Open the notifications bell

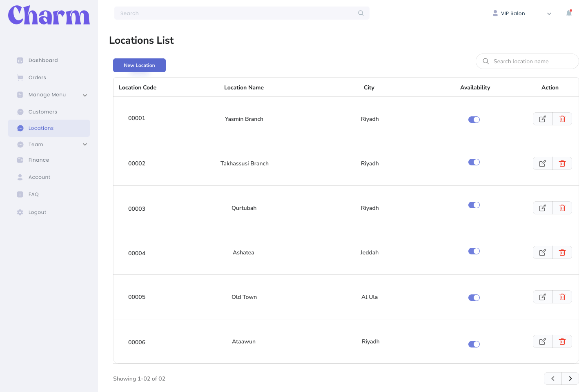click(x=569, y=13)
